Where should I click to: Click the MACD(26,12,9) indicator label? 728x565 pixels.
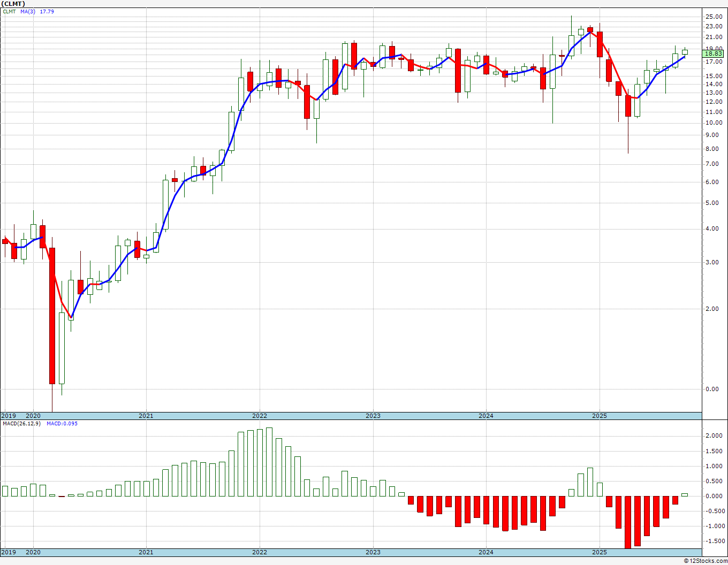click(x=21, y=423)
